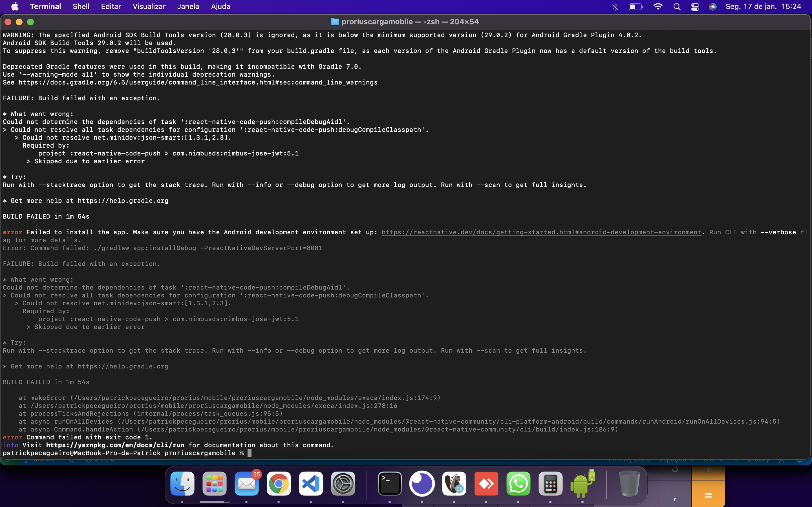
Task: Launch DBeaver Community Edition from the Dock
Action: (x=454, y=484)
